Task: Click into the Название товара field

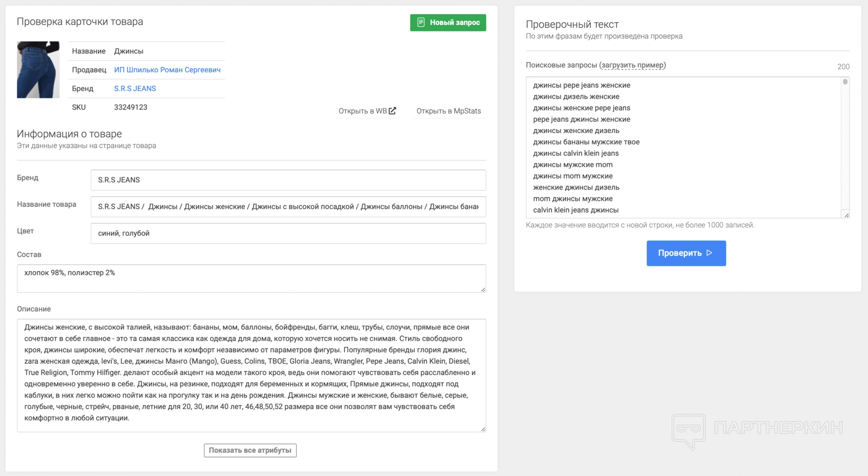Action: (x=288, y=207)
